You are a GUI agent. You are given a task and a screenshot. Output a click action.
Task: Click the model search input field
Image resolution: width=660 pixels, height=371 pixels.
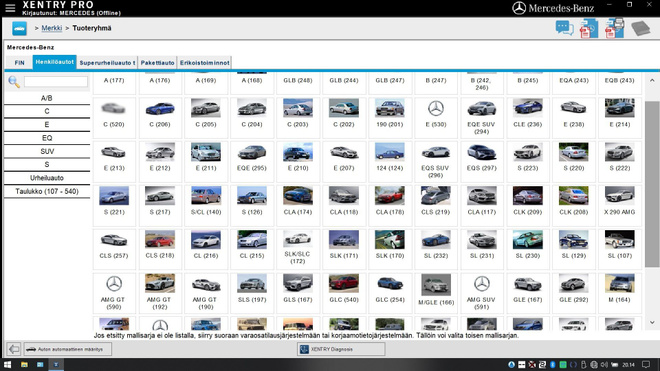pyautogui.click(x=56, y=82)
